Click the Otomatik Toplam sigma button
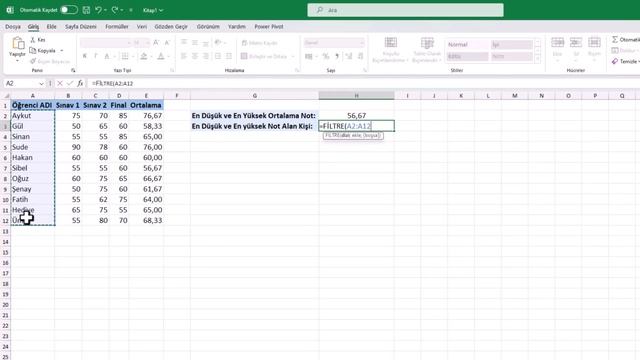Screen dimensions: 640x360 point(625,40)
